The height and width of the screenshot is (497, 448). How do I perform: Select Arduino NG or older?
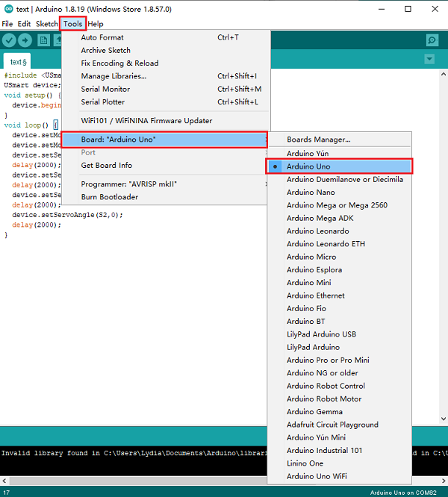339,373
